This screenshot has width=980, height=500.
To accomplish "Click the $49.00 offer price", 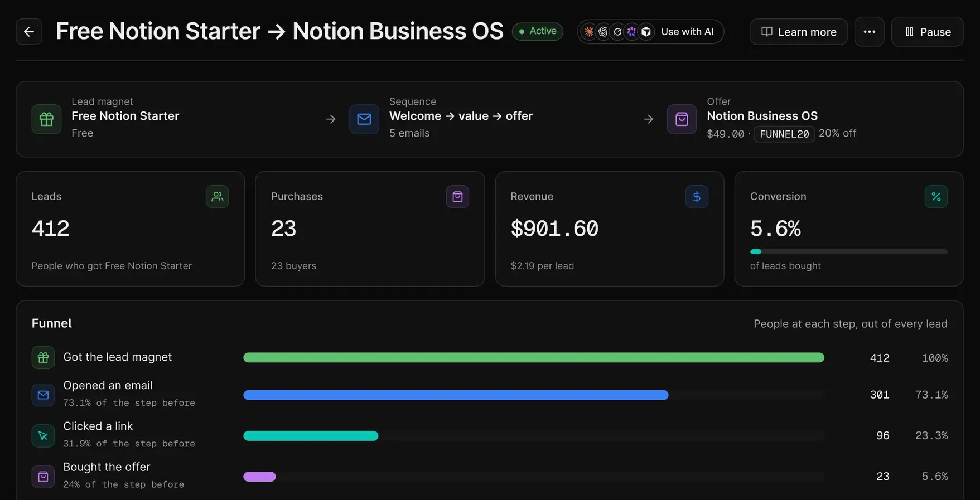I will pyautogui.click(x=725, y=134).
